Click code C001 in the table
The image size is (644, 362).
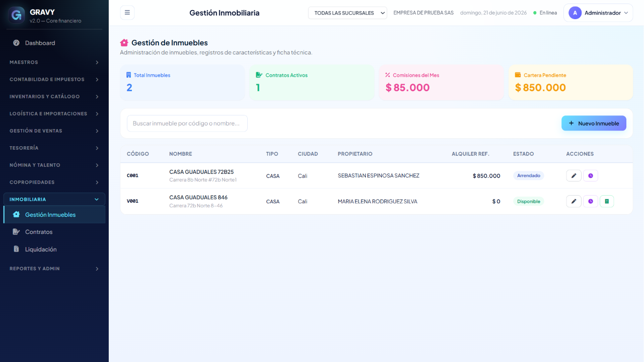pyautogui.click(x=132, y=176)
